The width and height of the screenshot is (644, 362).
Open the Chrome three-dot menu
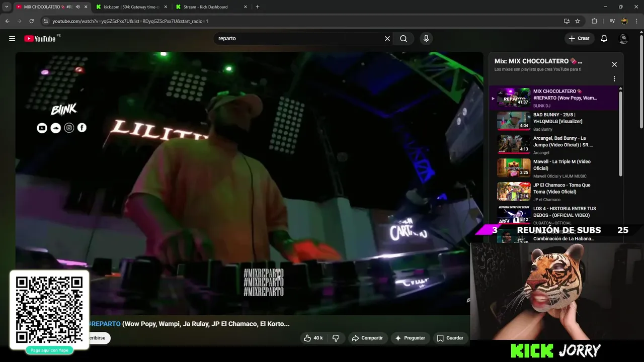(636, 21)
